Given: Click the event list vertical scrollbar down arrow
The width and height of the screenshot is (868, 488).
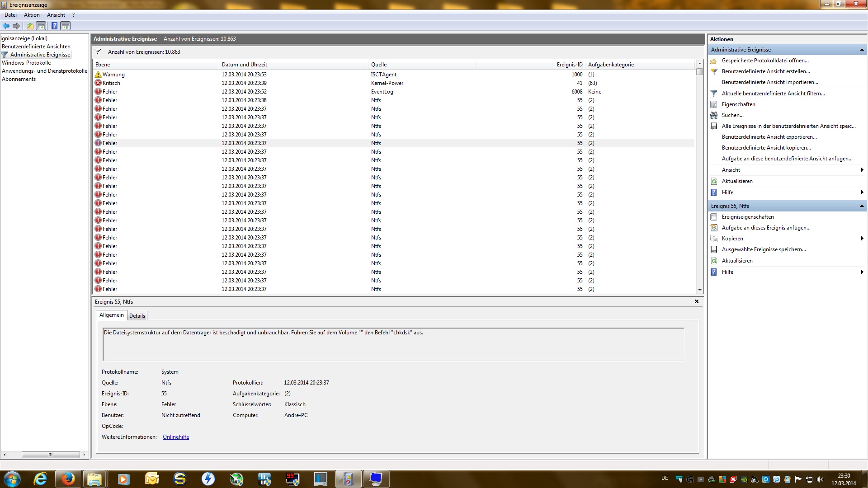Looking at the screenshot, I should pos(700,290).
